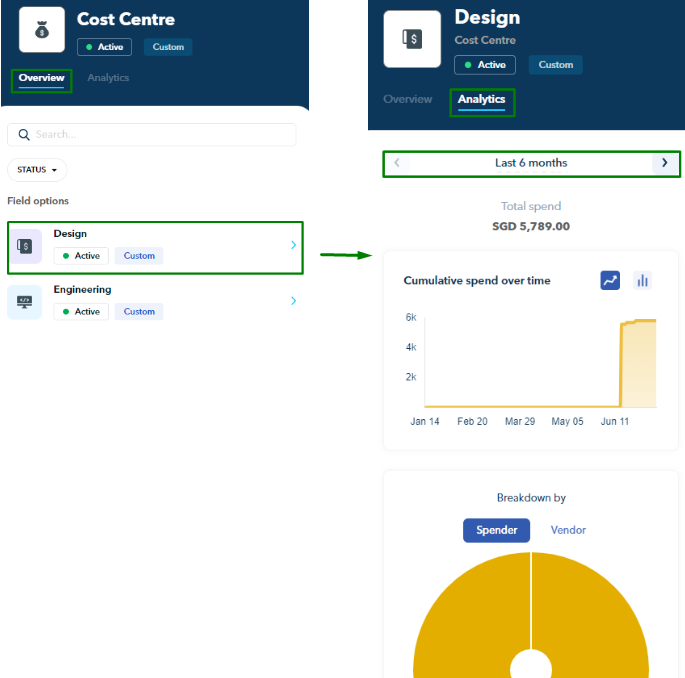The image size is (685, 678).
Task: Select Vendor breakdown option
Action: click(568, 530)
